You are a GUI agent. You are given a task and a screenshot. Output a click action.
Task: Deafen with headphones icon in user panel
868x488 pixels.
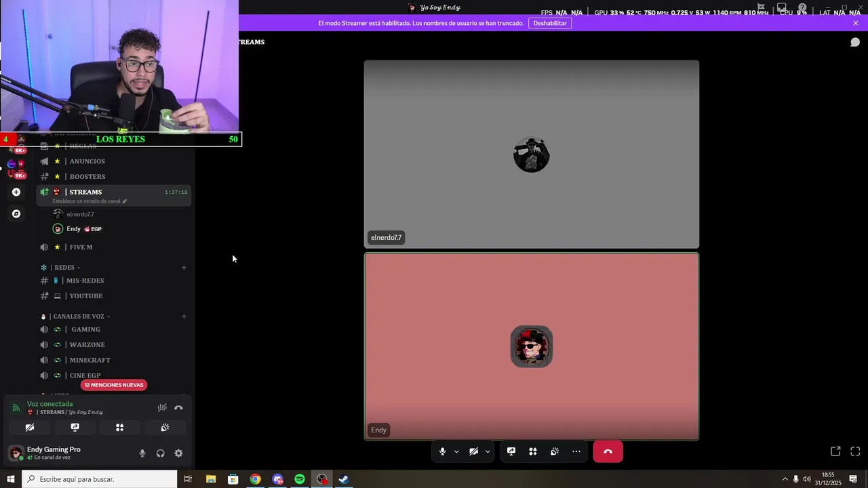pos(161,453)
